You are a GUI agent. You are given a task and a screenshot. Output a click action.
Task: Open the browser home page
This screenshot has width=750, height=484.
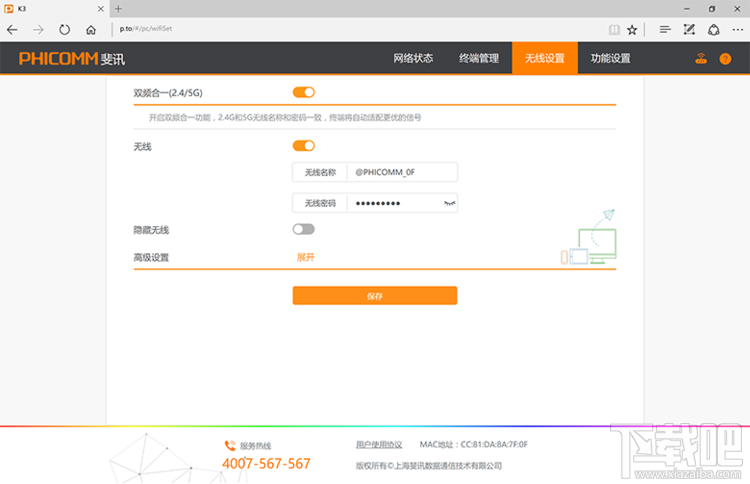(91, 30)
